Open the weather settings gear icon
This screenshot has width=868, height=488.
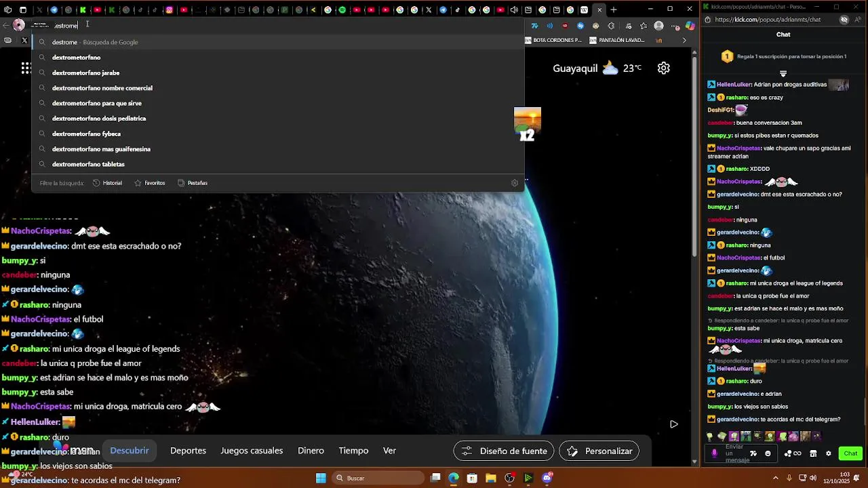pos(664,68)
